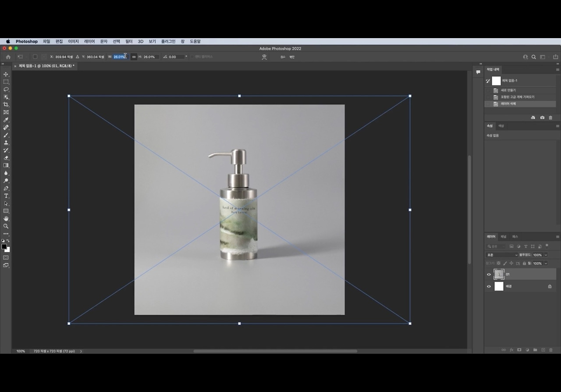Open the opacity 100% dropdown arrow
This screenshot has width=561, height=392.
click(546, 255)
